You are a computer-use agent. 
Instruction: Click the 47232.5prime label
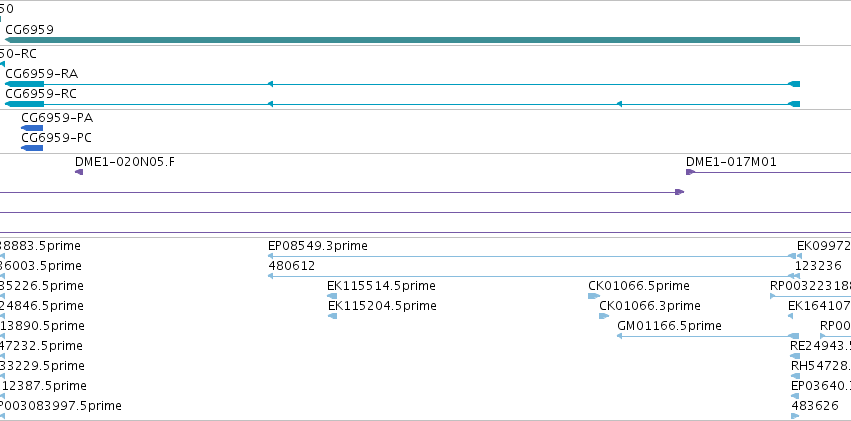pyautogui.click(x=41, y=346)
